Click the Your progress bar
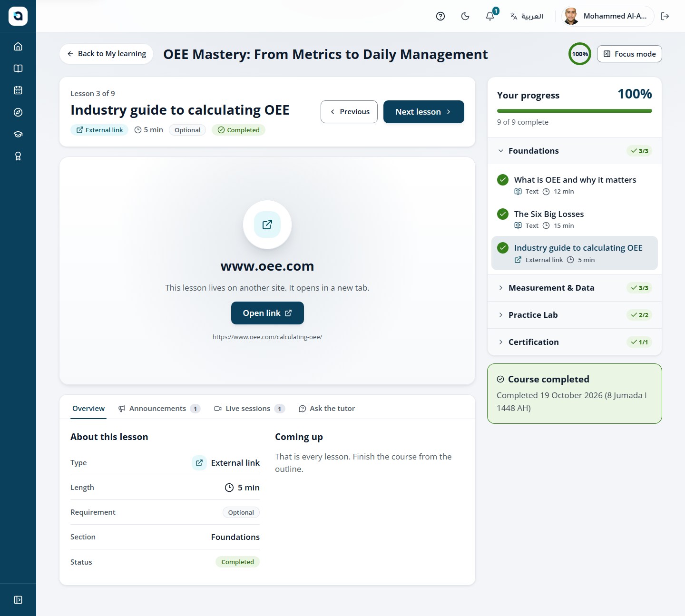This screenshot has height=616, width=685. [x=575, y=111]
